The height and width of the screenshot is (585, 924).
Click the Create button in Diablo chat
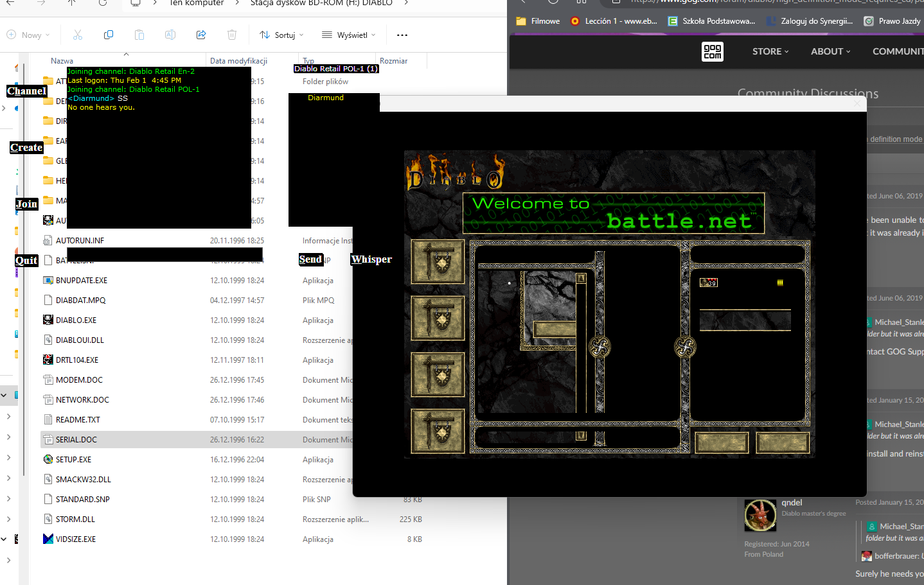(26, 148)
